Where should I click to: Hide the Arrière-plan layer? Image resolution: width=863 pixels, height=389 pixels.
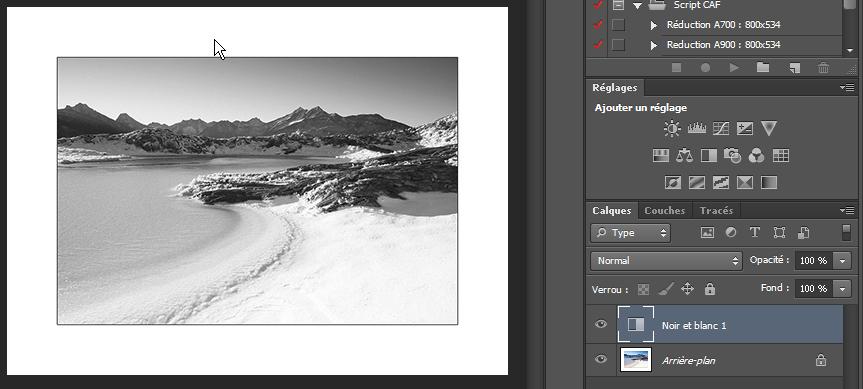click(601, 359)
